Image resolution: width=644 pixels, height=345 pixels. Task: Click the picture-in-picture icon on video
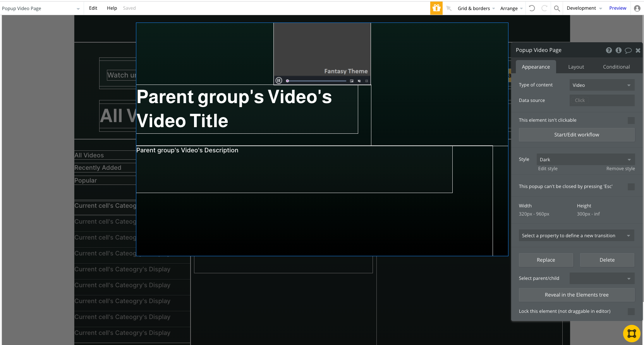click(352, 81)
